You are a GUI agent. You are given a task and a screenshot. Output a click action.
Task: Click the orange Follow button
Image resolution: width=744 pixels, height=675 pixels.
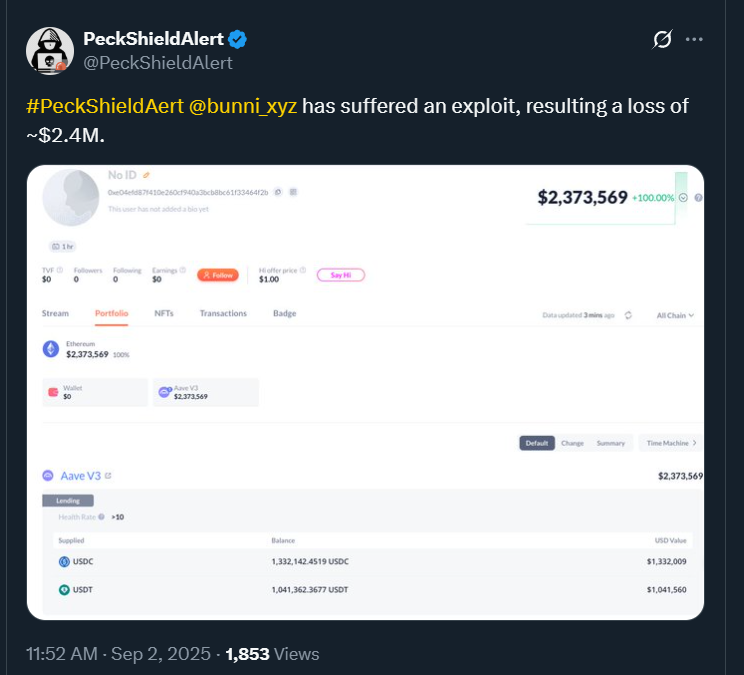point(218,275)
